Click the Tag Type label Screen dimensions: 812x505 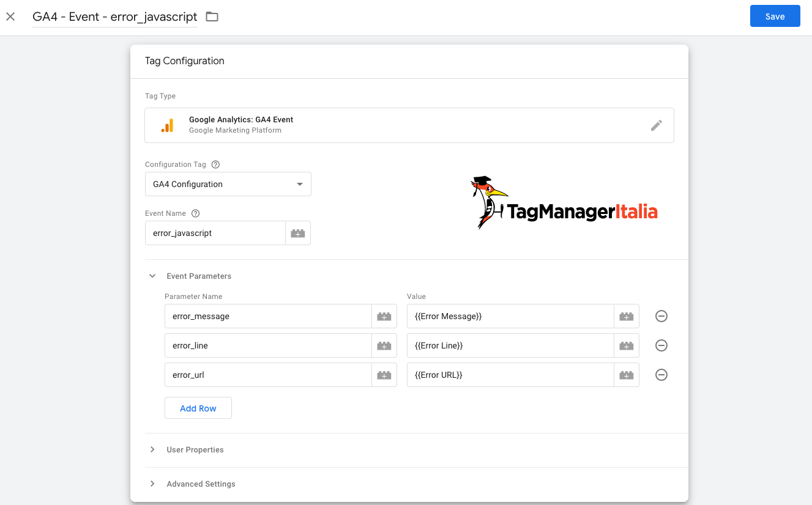pos(160,96)
